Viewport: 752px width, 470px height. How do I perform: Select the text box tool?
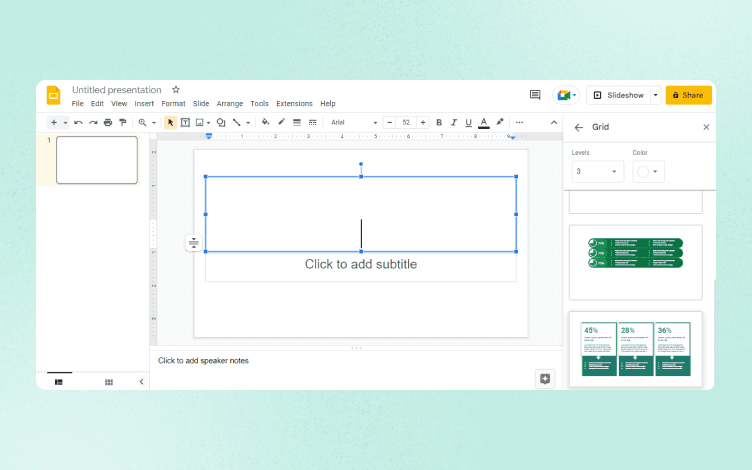pyautogui.click(x=185, y=123)
